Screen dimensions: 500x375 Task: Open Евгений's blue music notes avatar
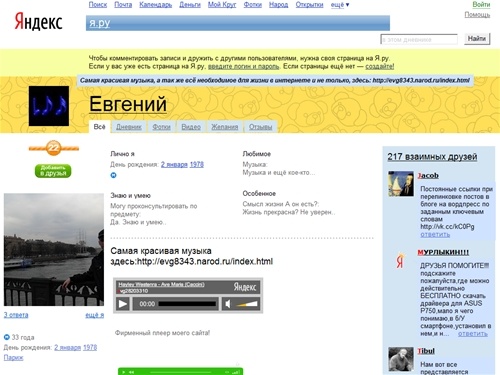[x=49, y=106]
